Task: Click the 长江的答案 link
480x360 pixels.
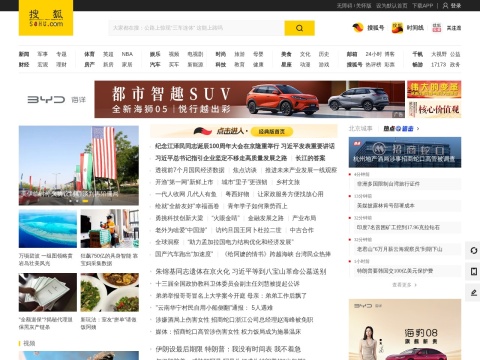Action: pos(310,158)
